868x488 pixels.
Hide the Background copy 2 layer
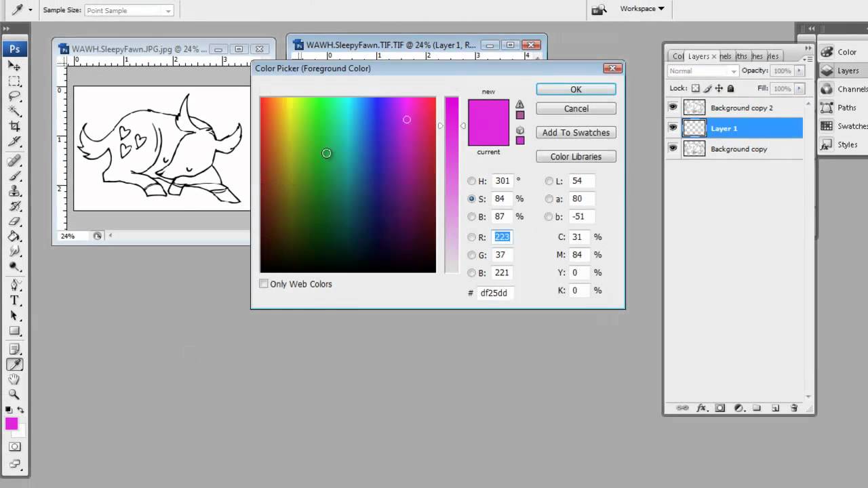point(673,107)
